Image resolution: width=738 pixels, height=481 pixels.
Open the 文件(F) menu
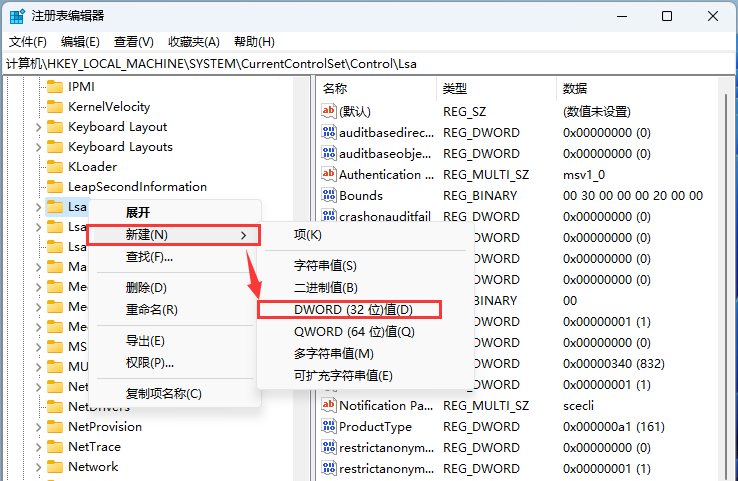point(28,42)
